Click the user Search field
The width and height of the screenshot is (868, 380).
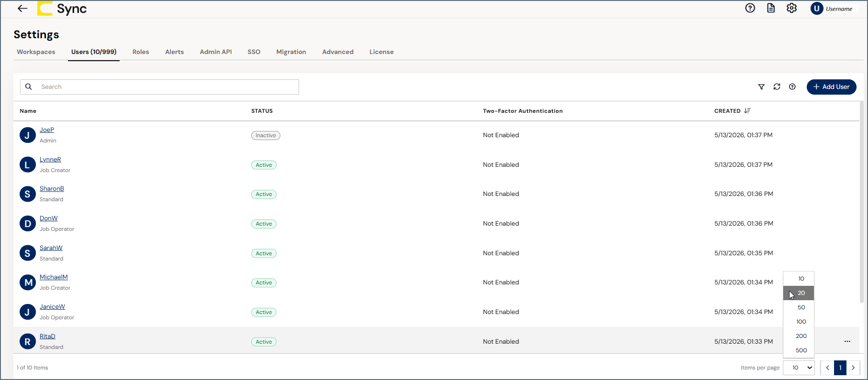click(159, 87)
